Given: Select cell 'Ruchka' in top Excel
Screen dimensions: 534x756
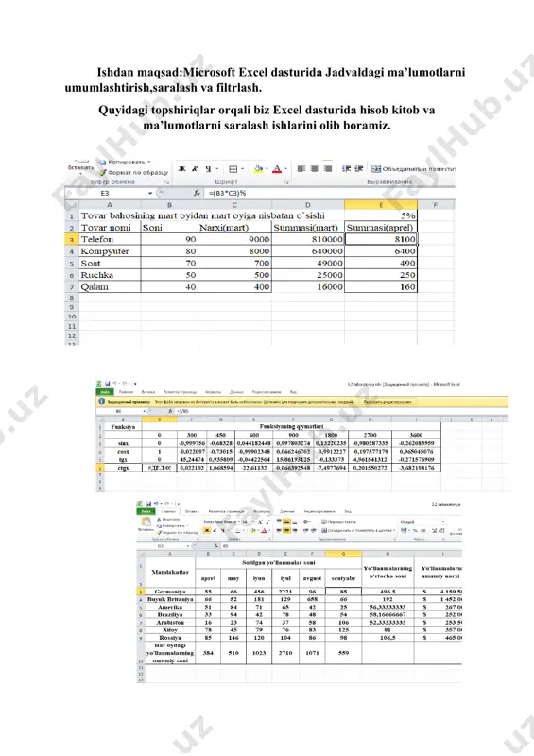Looking at the screenshot, I should click(110, 275).
